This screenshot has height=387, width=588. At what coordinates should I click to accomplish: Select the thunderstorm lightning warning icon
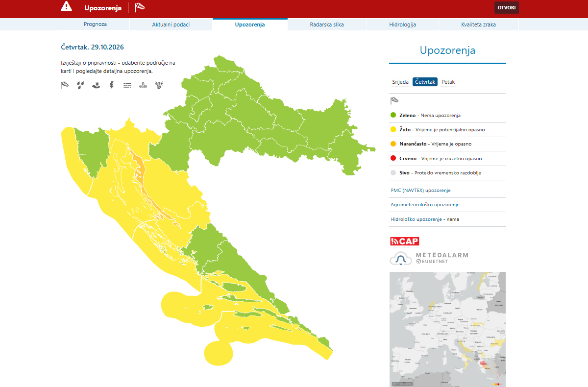[112, 85]
